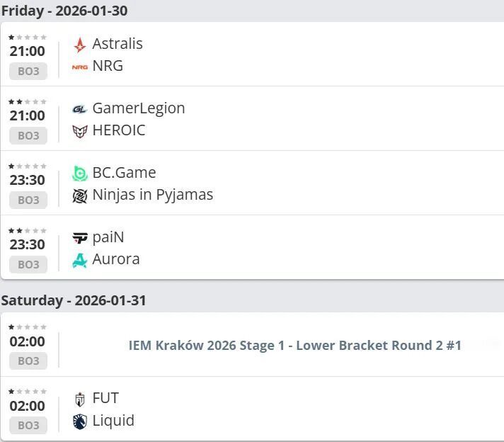Click the BO3 badge for Astralis match
The height and width of the screenshot is (442, 504).
(x=28, y=72)
